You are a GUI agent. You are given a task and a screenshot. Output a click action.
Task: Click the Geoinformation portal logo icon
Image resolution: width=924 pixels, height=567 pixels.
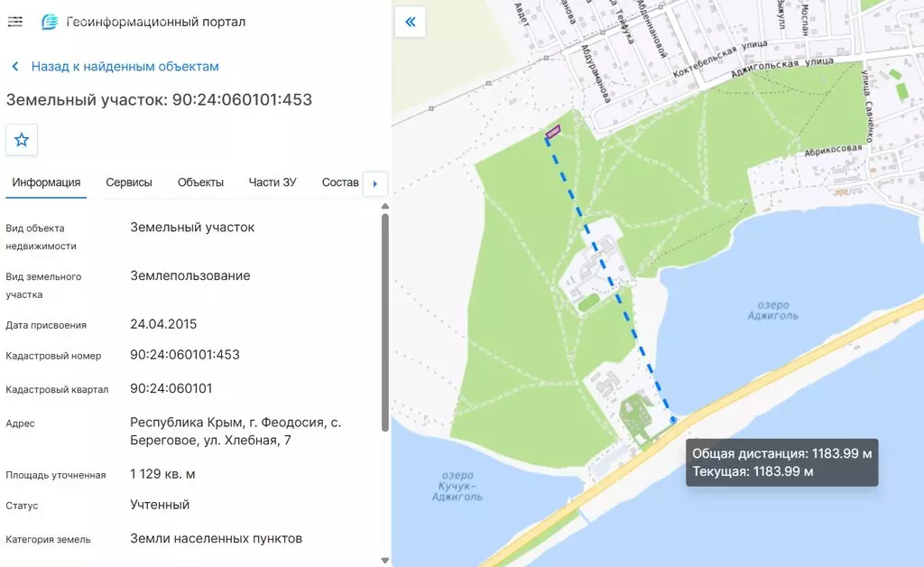pos(50,22)
